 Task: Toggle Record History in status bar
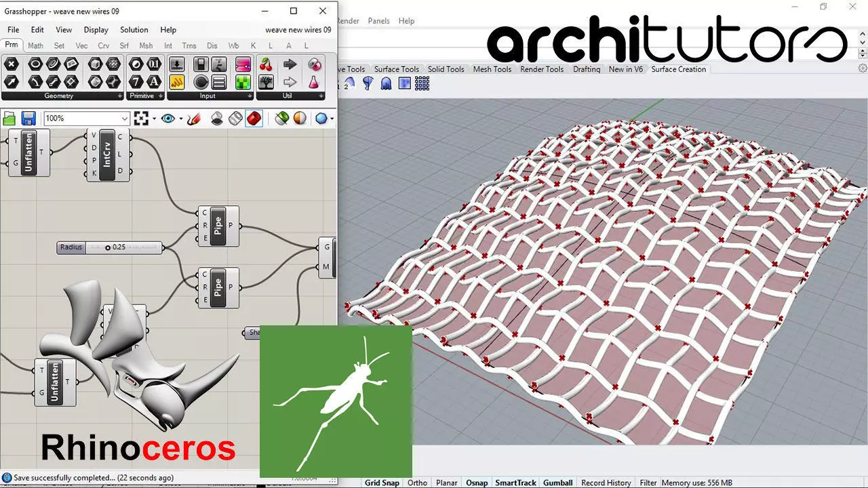(606, 483)
